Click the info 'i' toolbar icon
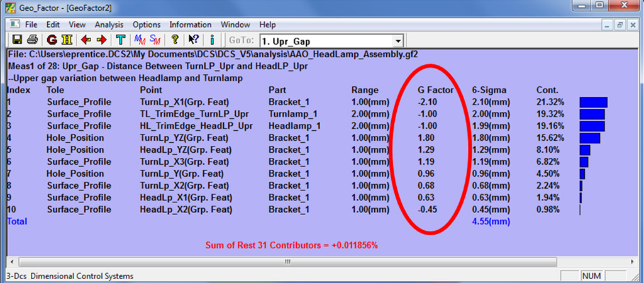644x283 pixels. coord(213,40)
